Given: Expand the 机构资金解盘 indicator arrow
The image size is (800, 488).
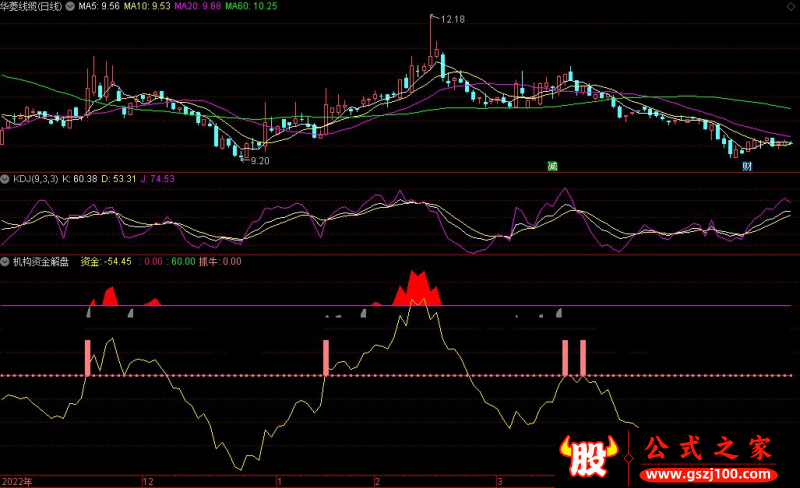Looking at the screenshot, I should pos(6,262).
